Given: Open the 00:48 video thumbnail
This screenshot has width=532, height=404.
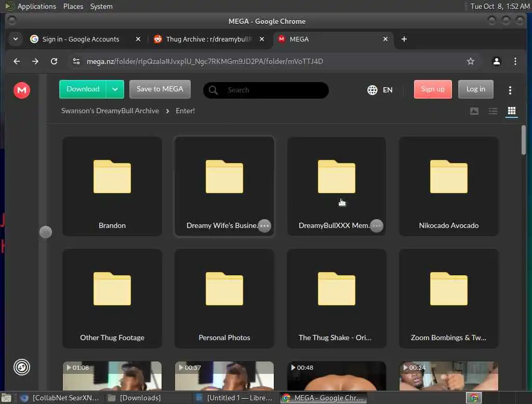Looking at the screenshot, I should pos(337,376).
